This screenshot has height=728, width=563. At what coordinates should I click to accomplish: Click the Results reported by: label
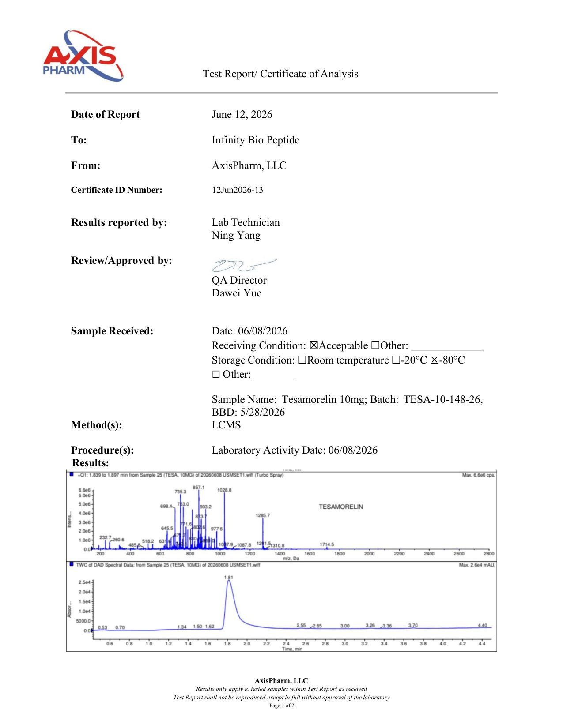coord(119,222)
